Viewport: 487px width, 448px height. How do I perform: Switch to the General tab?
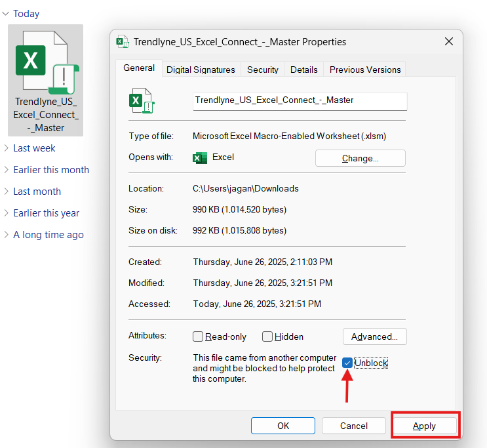[x=139, y=68]
